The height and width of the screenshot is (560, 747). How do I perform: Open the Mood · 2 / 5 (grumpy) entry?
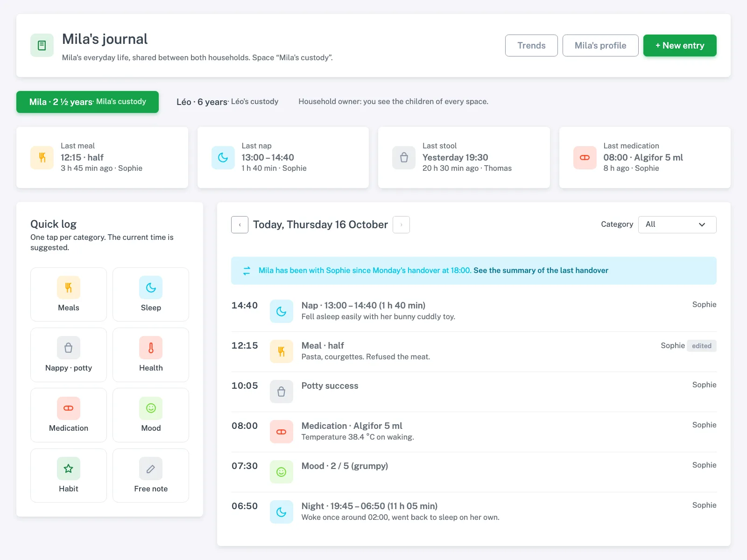coord(345,466)
